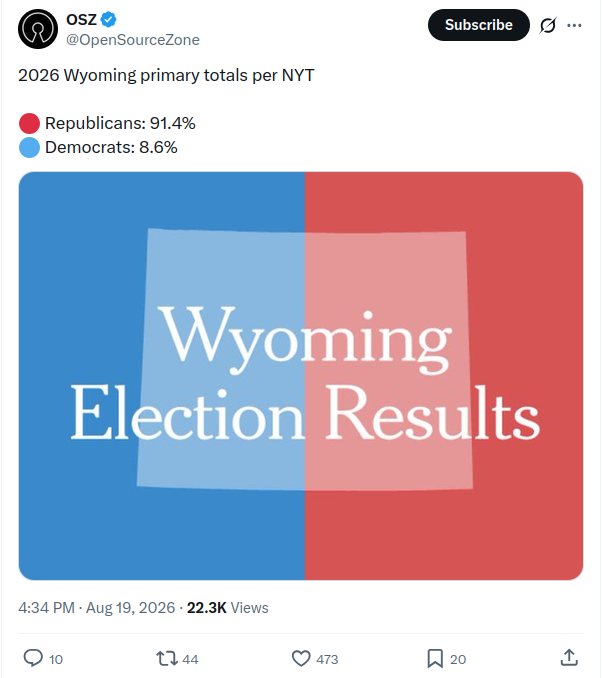The image size is (602, 678).
Task: Open the Grok explain-post icon
Action: click(x=548, y=25)
